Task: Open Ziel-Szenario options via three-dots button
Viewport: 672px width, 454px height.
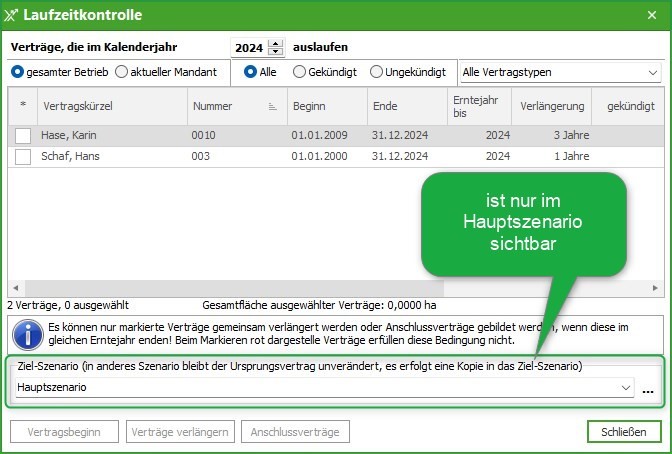Action: click(648, 388)
